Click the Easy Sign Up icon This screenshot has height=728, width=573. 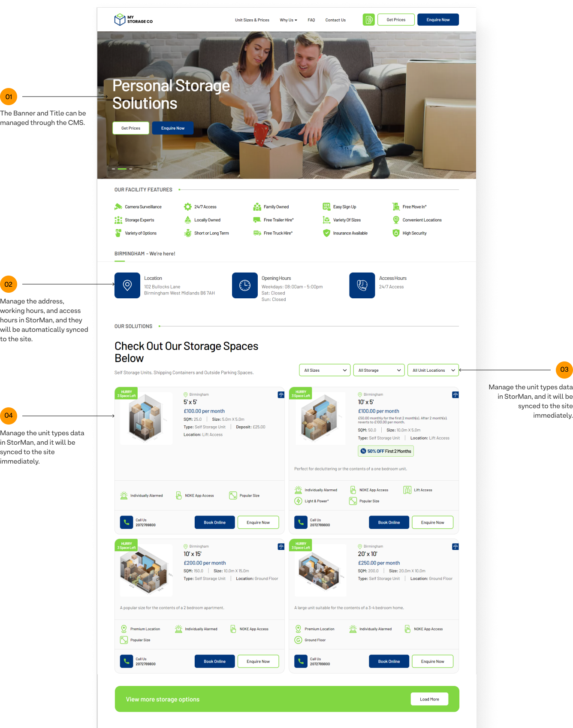click(x=326, y=206)
